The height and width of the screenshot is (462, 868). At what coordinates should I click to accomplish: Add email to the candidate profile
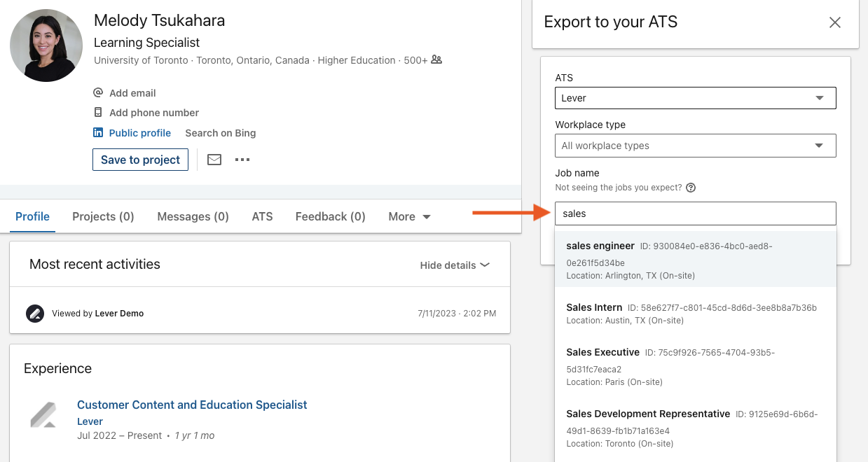coord(132,92)
